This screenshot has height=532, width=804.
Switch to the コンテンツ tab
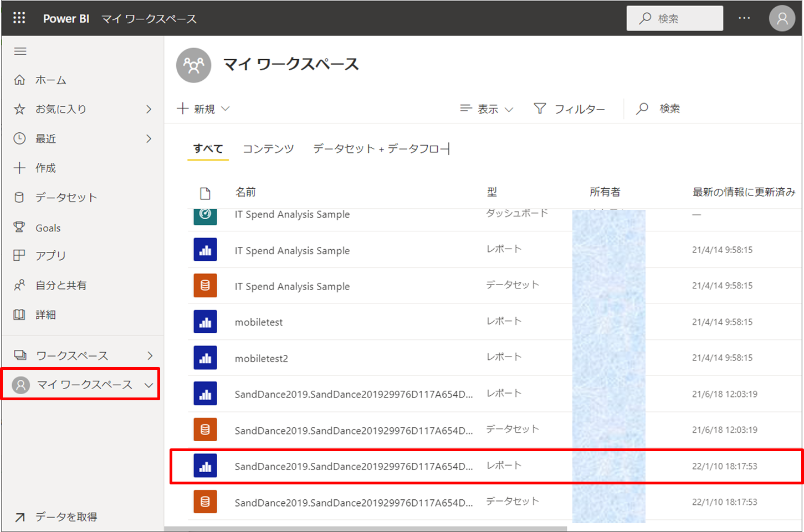click(x=268, y=148)
